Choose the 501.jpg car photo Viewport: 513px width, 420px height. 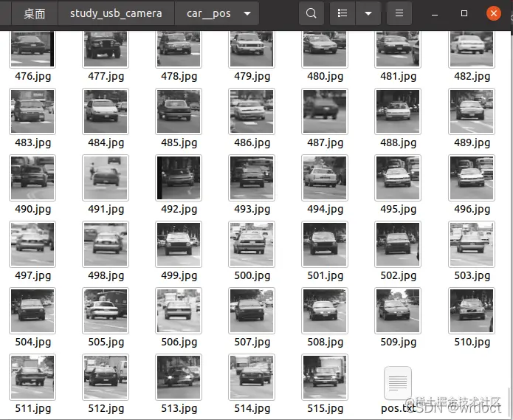tap(325, 244)
